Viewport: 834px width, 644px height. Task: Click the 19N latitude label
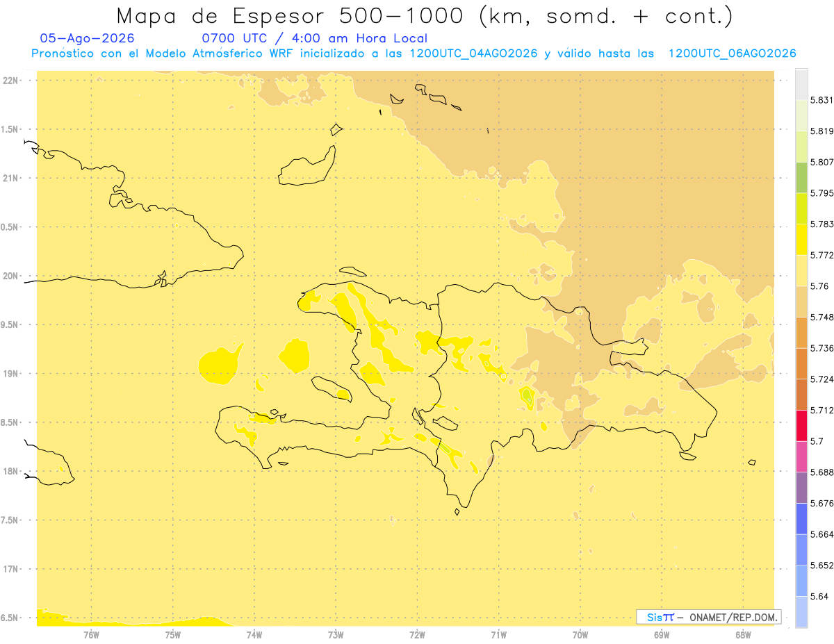(x=10, y=374)
